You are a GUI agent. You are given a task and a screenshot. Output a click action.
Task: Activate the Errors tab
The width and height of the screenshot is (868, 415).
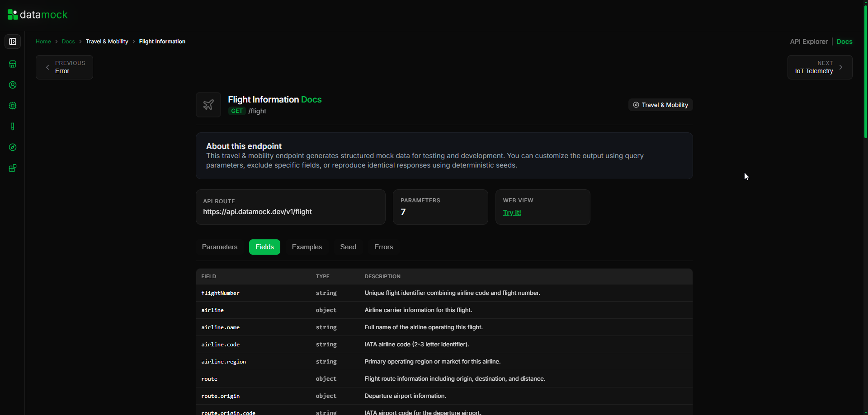[x=383, y=247]
